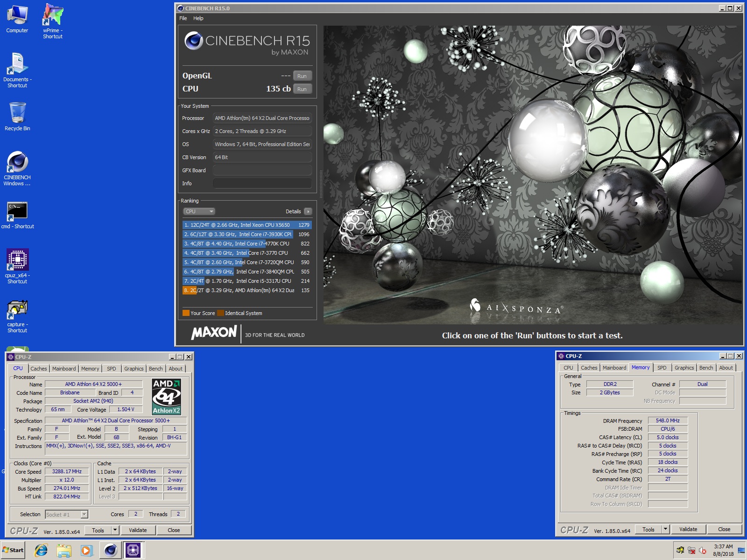Screen dimensions: 747x560
Task: Launch Windows Media Player from taskbar
Action: [x=86, y=551]
